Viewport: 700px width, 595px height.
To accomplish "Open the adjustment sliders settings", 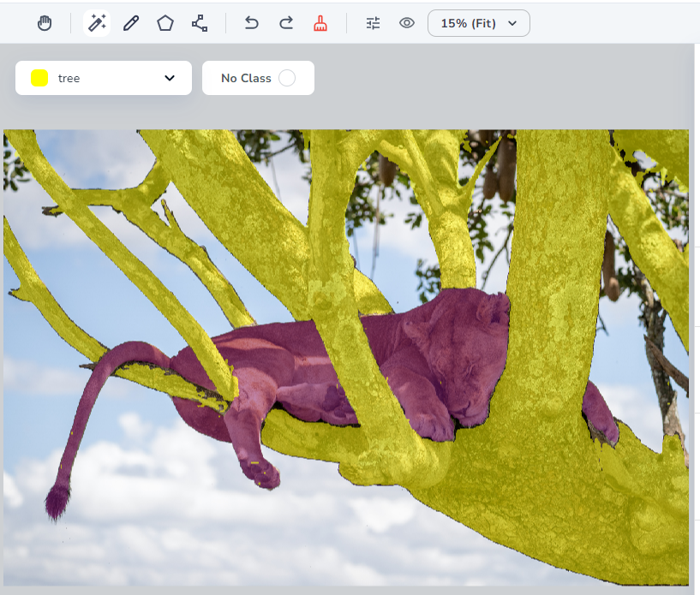I will (x=373, y=23).
